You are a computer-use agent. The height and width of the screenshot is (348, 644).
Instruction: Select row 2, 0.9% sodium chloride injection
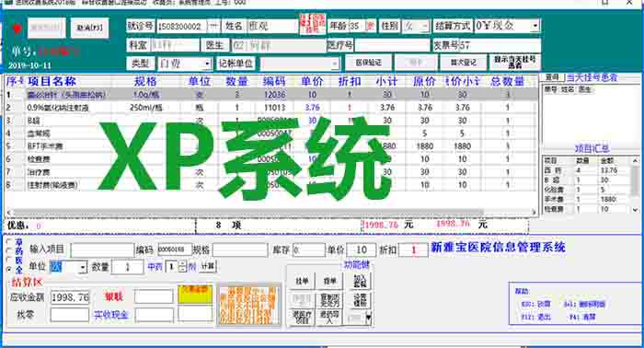(x=271, y=108)
